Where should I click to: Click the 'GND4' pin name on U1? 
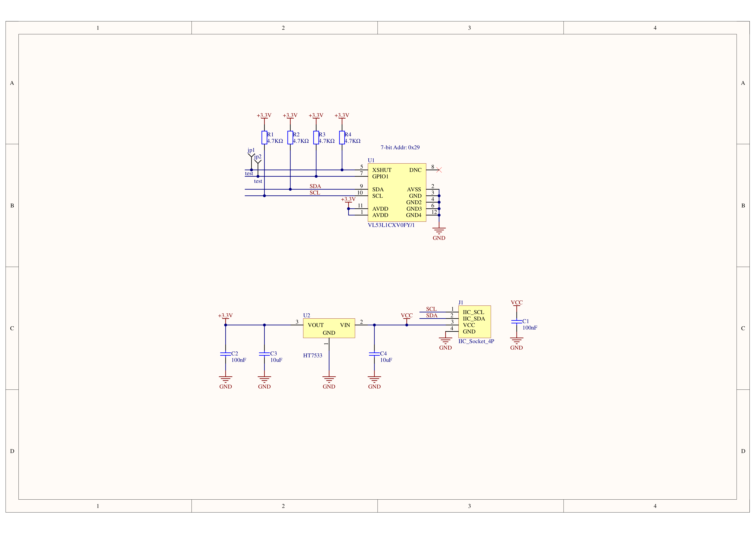[x=414, y=215]
